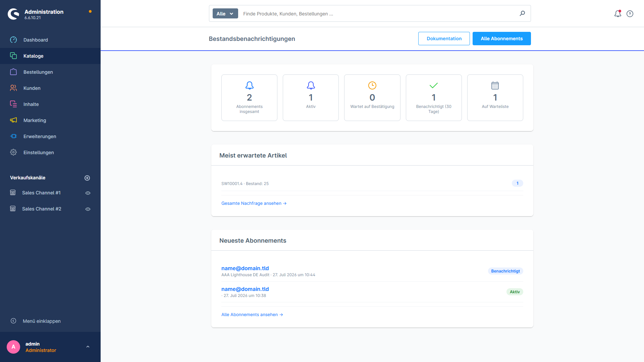
Task: Click the count badge next to SW10001.4
Action: [517, 183]
